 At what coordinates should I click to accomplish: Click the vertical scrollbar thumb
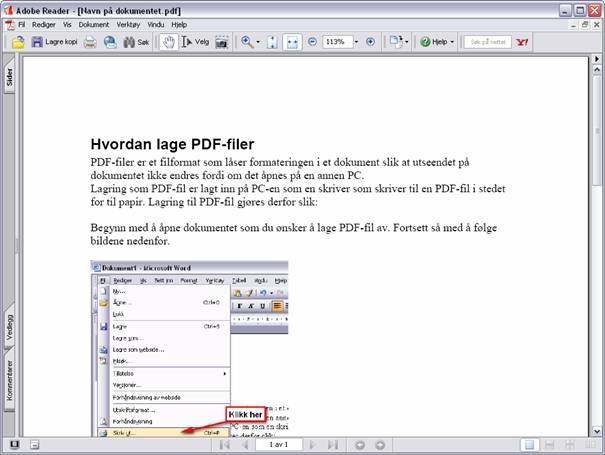[x=597, y=131]
